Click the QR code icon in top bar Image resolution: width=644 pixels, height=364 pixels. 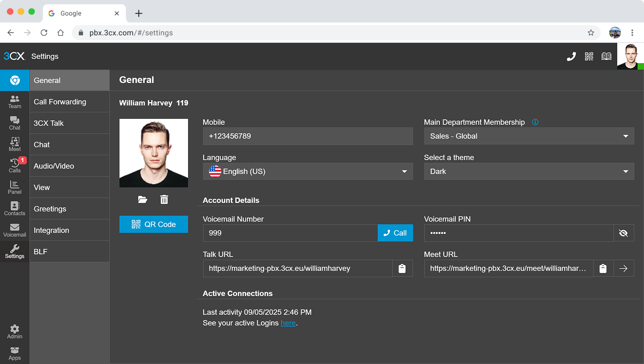[x=589, y=56]
